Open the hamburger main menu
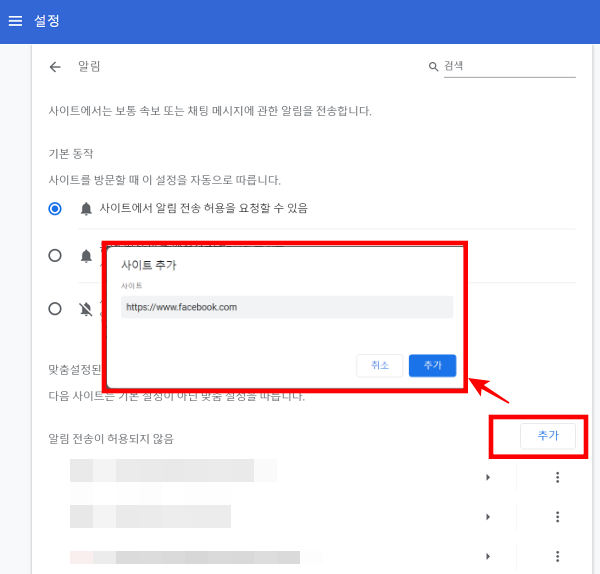This screenshot has height=574, width=600. coord(15,21)
